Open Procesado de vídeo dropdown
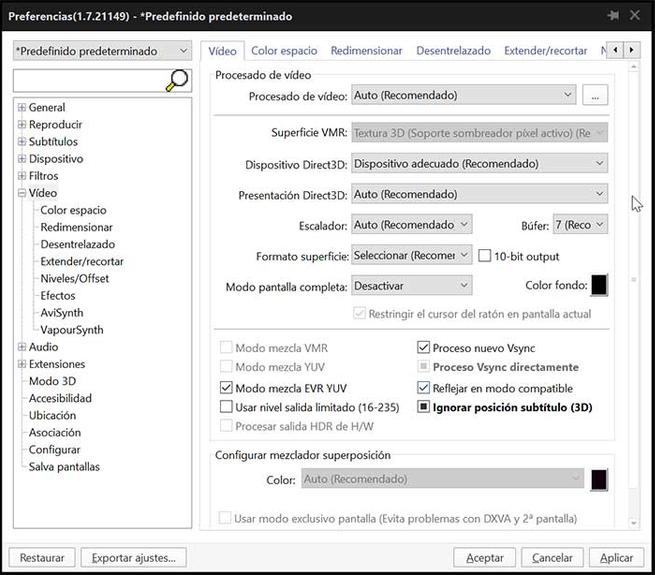Screen dimensions: 655x575 [x=464, y=95]
